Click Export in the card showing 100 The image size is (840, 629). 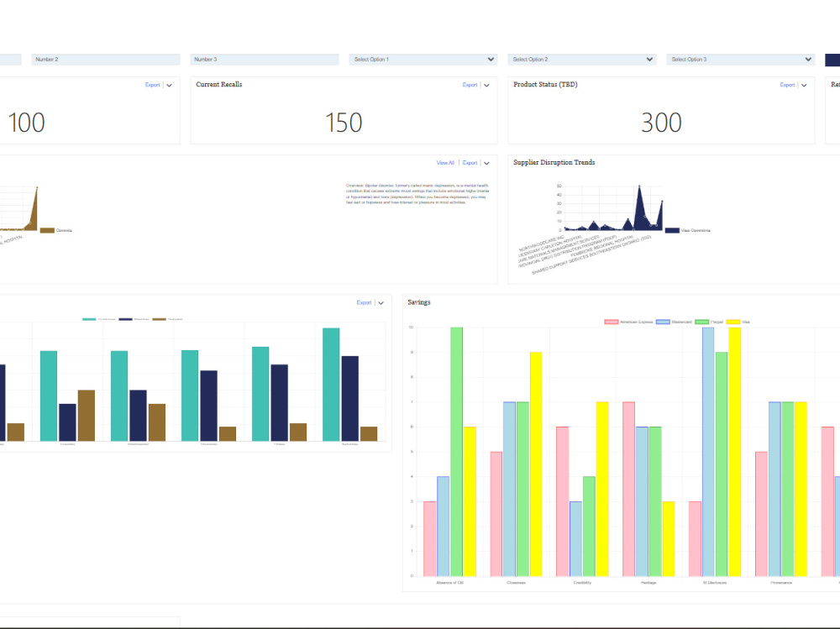(152, 85)
